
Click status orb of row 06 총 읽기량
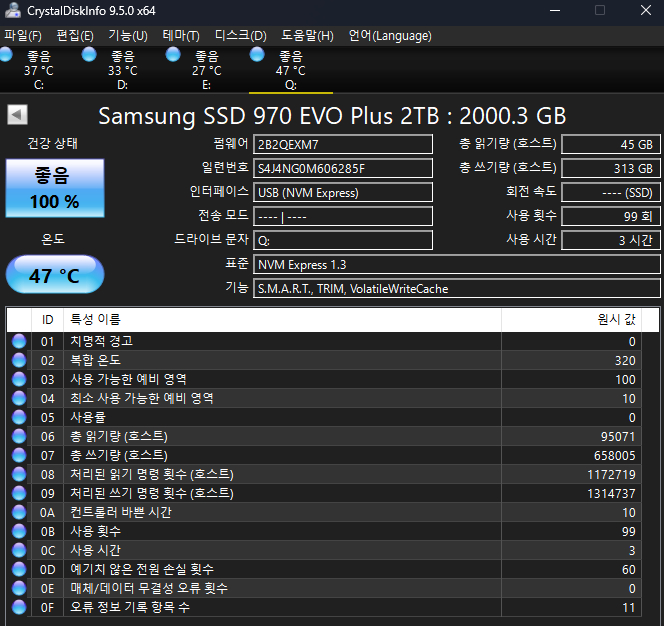[x=19, y=436]
